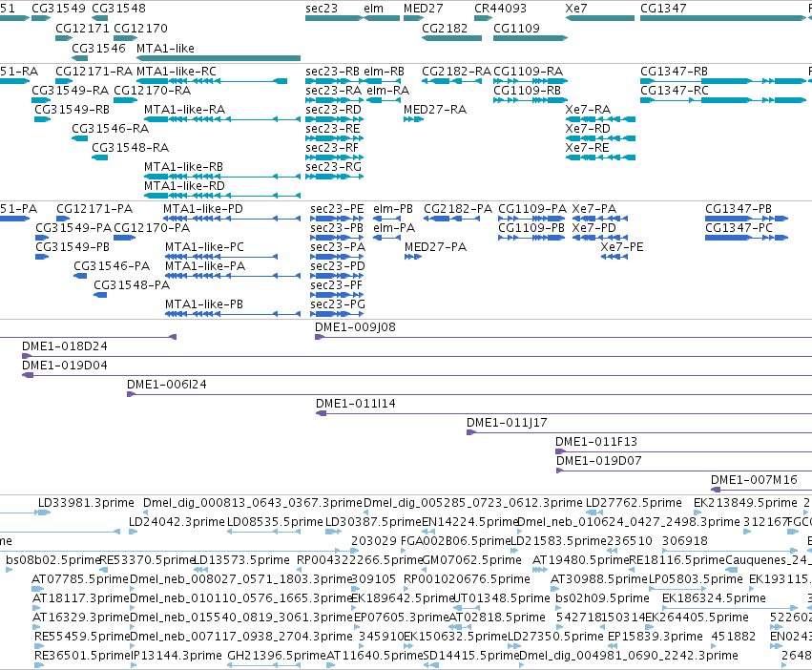Select transcript elm-RA
Image resolution: width=812 pixels, height=670 pixels.
384,100
